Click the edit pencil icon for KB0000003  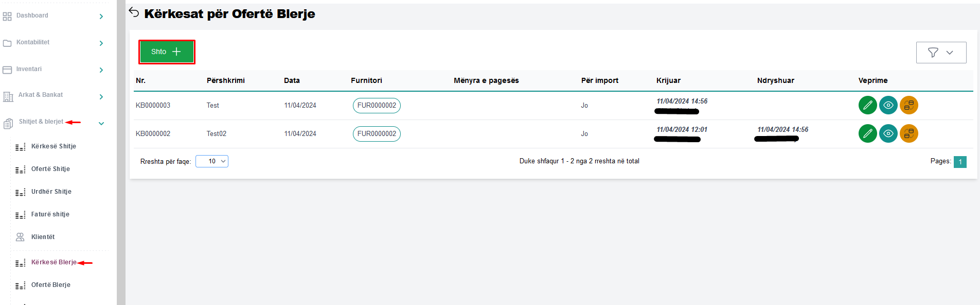(867, 105)
